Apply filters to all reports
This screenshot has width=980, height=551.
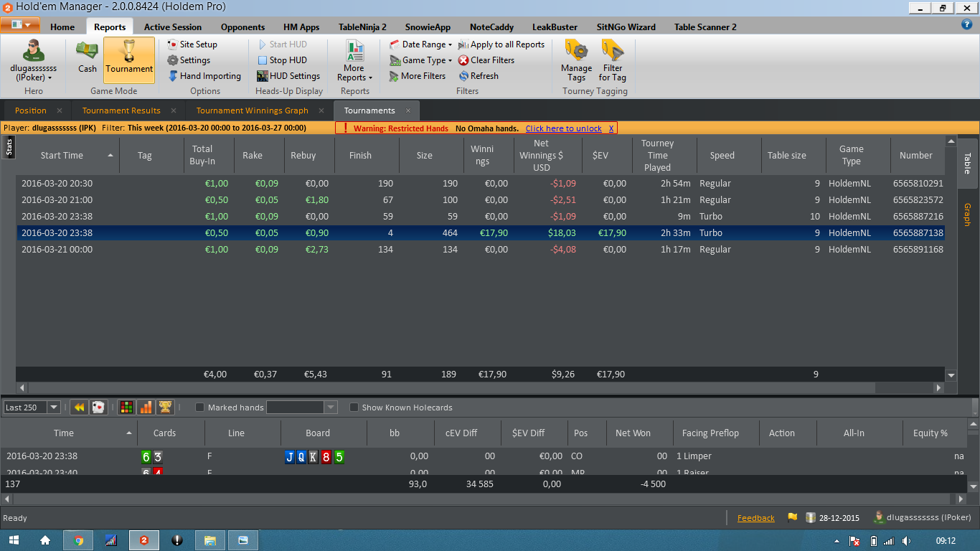tap(501, 44)
